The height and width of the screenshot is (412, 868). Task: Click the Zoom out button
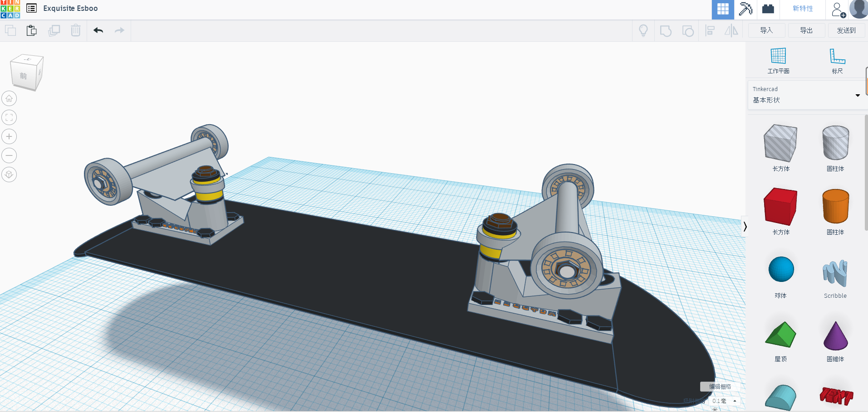[x=9, y=155]
